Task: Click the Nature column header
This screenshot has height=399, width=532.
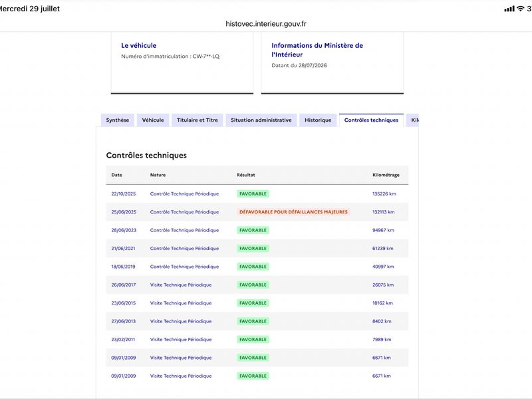Action: click(x=158, y=175)
